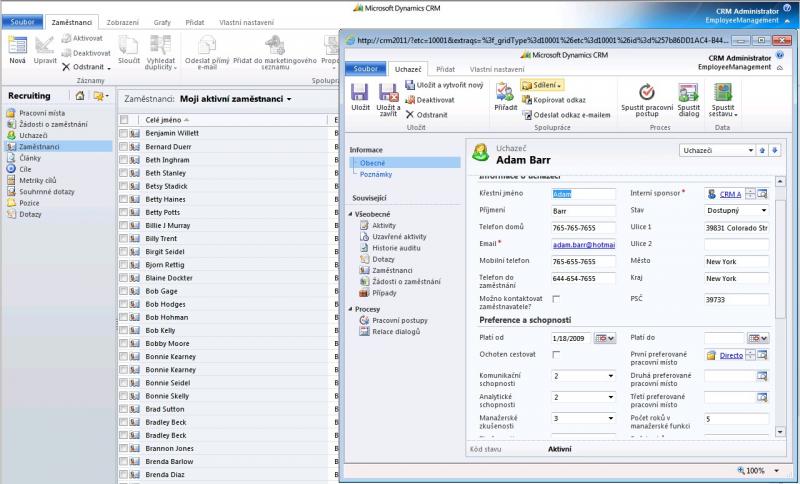Select Uchazeči in Recruiting sidebar
The image size is (800, 484).
pyautogui.click(x=33, y=136)
